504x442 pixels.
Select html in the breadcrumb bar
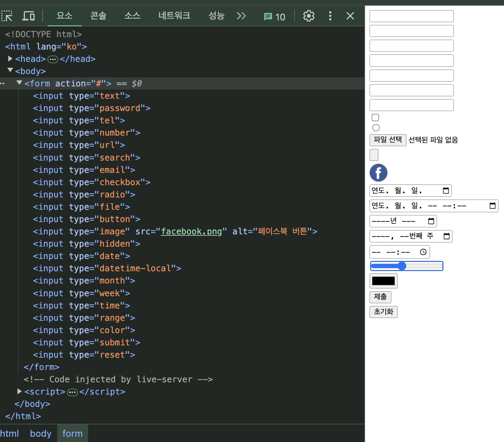click(x=9, y=434)
